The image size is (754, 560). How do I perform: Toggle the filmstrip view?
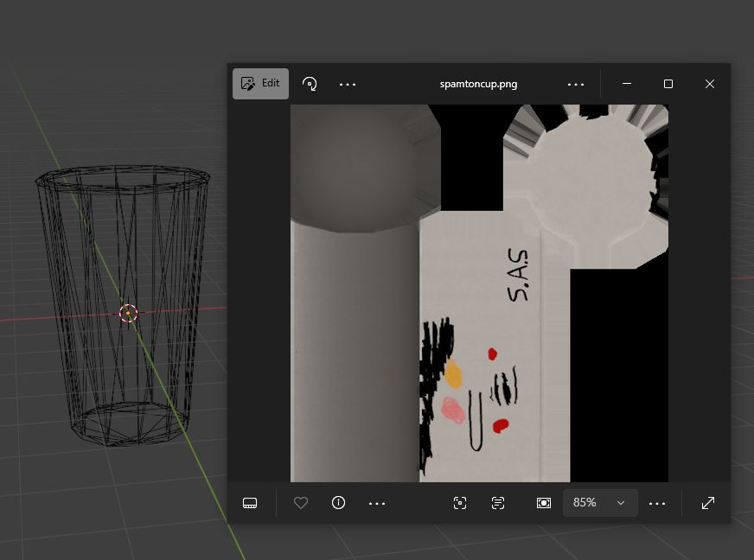[x=250, y=503]
